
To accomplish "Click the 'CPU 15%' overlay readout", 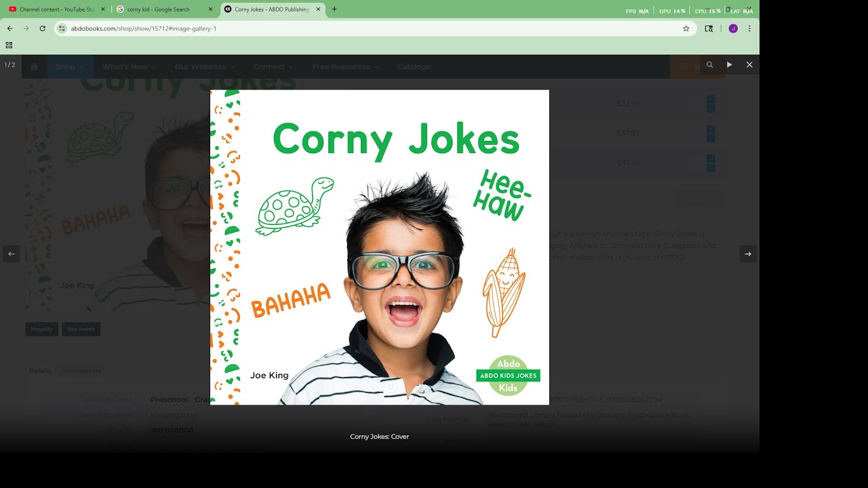I will [x=708, y=11].
